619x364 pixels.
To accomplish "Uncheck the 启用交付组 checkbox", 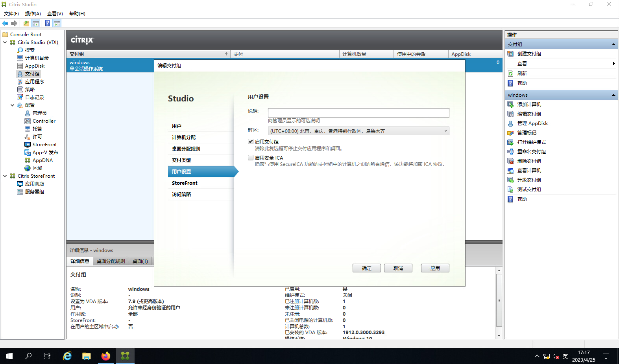I will [x=251, y=142].
